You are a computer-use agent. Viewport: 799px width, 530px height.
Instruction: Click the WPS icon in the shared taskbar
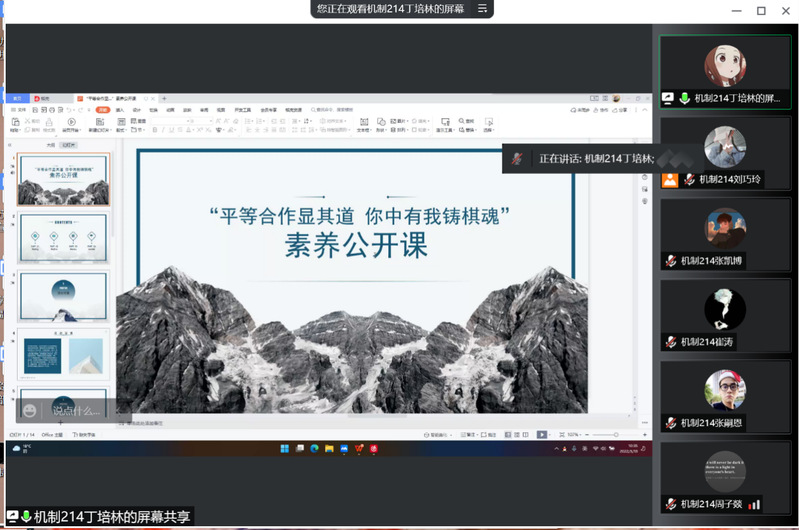point(357,448)
